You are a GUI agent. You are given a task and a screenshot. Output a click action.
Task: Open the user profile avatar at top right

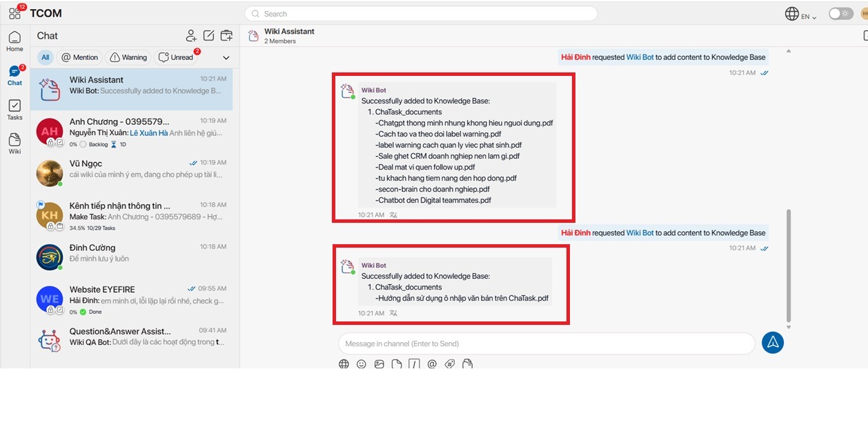[864, 14]
